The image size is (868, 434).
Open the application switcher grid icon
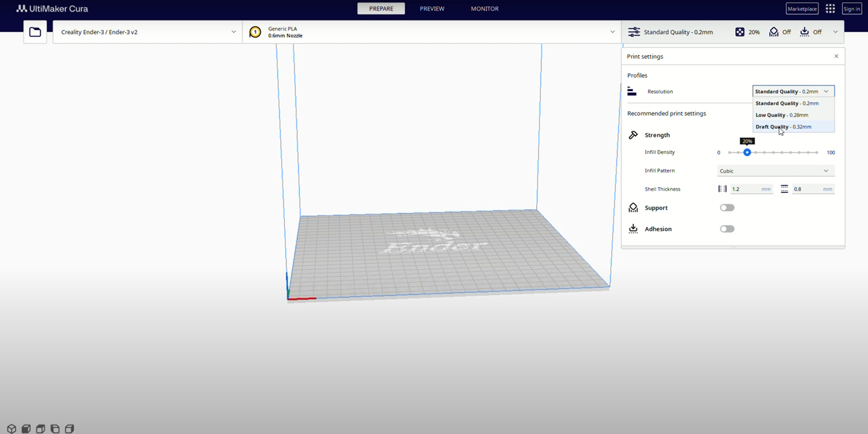pos(830,9)
